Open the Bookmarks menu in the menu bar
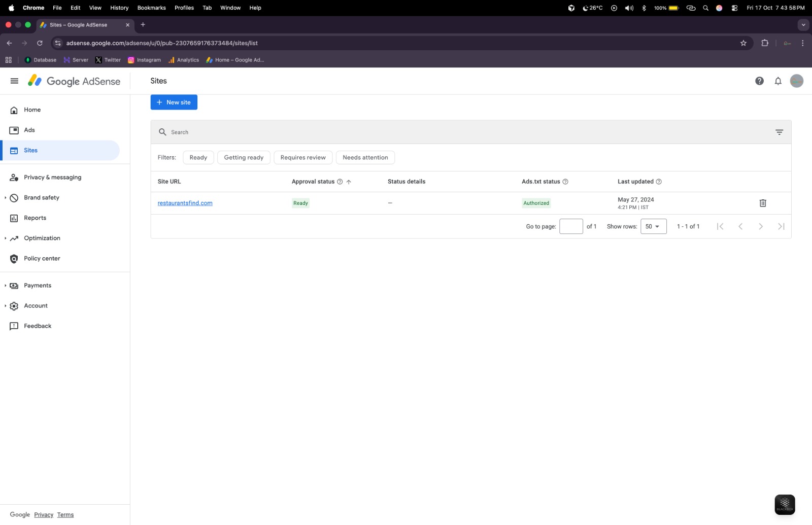 coord(151,8)
